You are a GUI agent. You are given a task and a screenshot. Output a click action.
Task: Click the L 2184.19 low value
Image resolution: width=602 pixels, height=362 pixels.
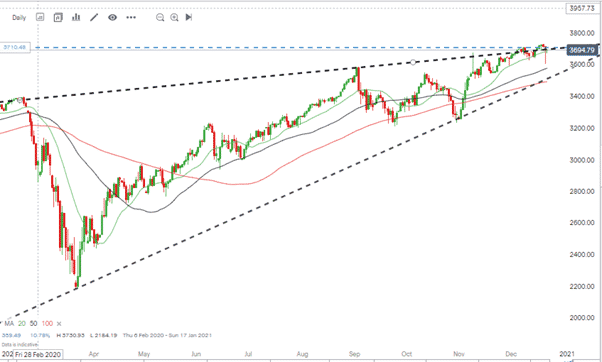point(105,336)
